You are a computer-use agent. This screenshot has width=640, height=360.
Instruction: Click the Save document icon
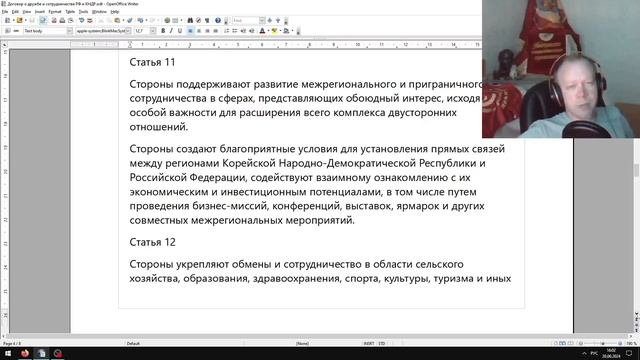[x=32, y=20]
